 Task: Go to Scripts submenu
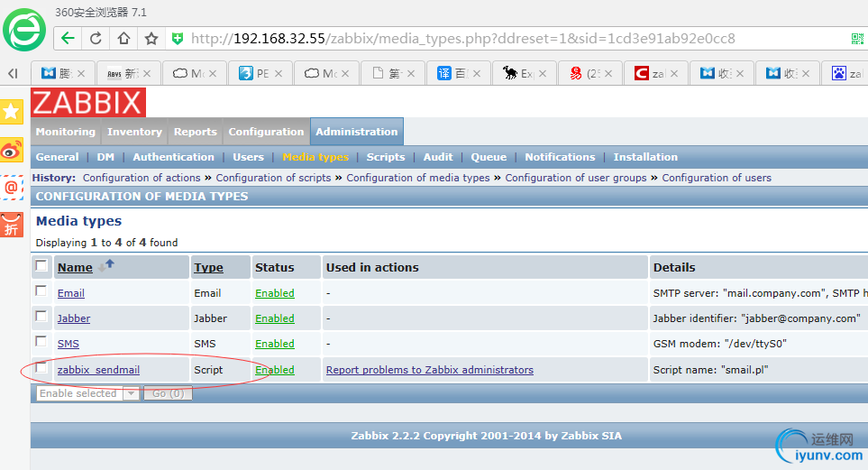point(385,157)
